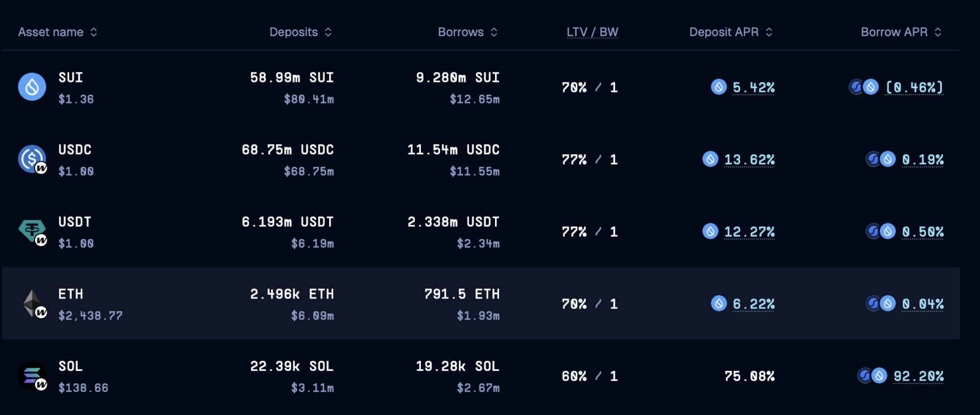The width and height of the screenshot is (980, 415).
Task: Sort table by Deposit APR column
Action: point(731,32)
